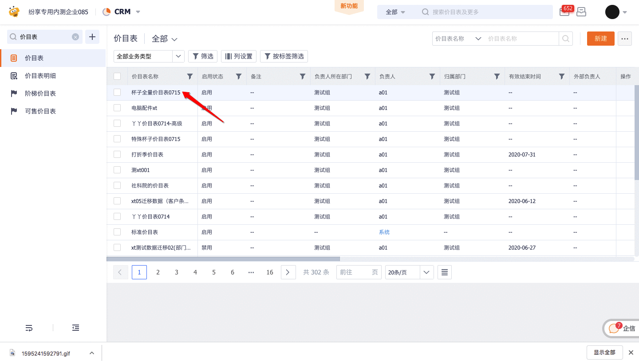The height and width of the screenshot is (364, 639).
Task: Open 价目表 in the sidebar
Action: (x=53, y=58)
